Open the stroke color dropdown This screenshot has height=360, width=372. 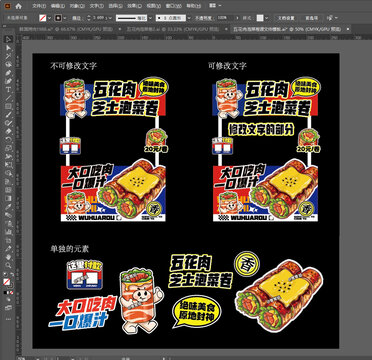pyautogui.click(x=64, y=18)
